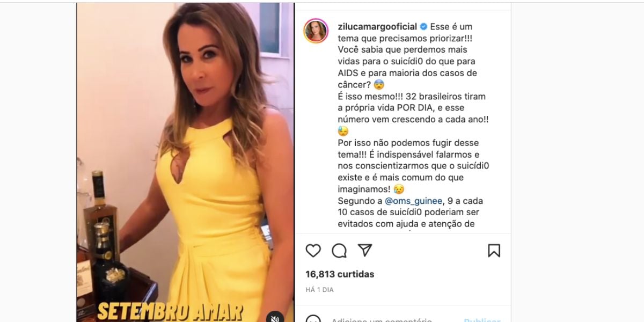View the 16,813 curtidas likes list
Image resolution: width=644 pixels, height=322 pixels.
[x=340, y=274]
